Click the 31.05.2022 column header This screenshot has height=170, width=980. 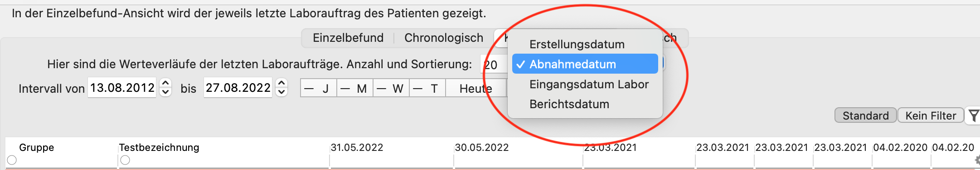[357, 147]
